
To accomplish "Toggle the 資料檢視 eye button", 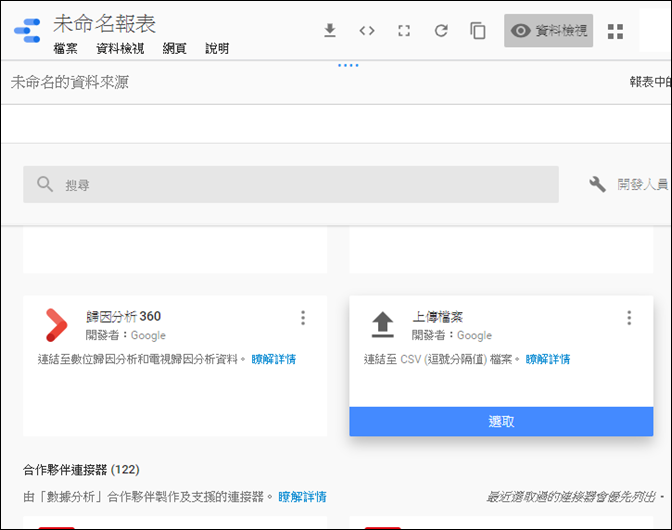I will [x=549, y=30].
